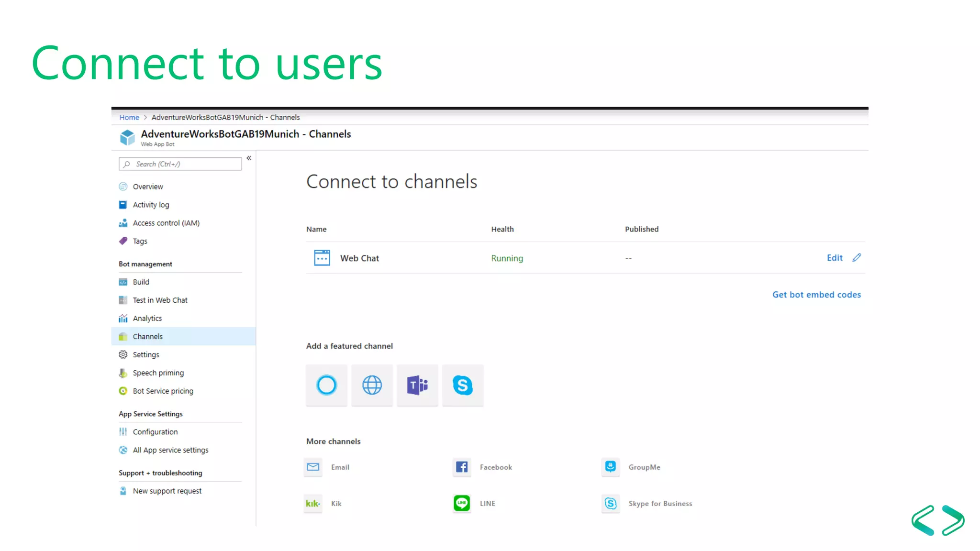The image size is (980, 551).
Task: Click the Channels sidebar icon
Action: pyautogui.click(x=123, y=337)
